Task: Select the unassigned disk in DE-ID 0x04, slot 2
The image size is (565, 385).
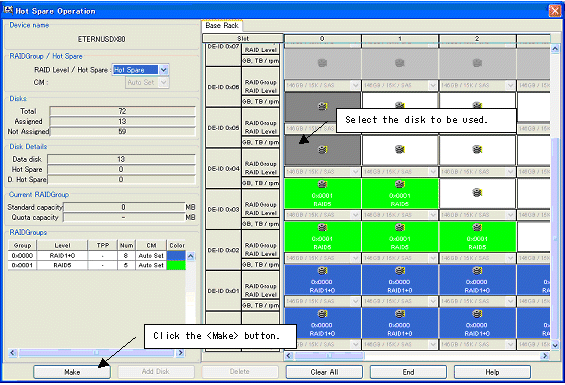Action: click(x=477, y=150)
